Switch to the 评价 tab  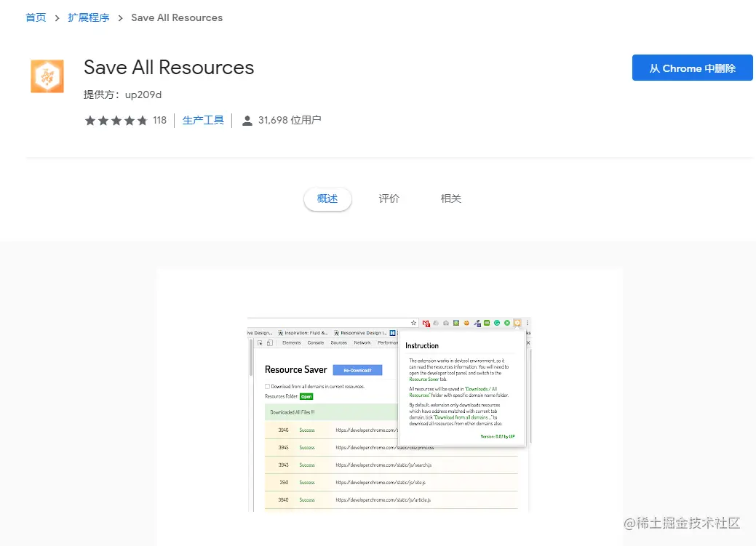click(x=389, y=198)
